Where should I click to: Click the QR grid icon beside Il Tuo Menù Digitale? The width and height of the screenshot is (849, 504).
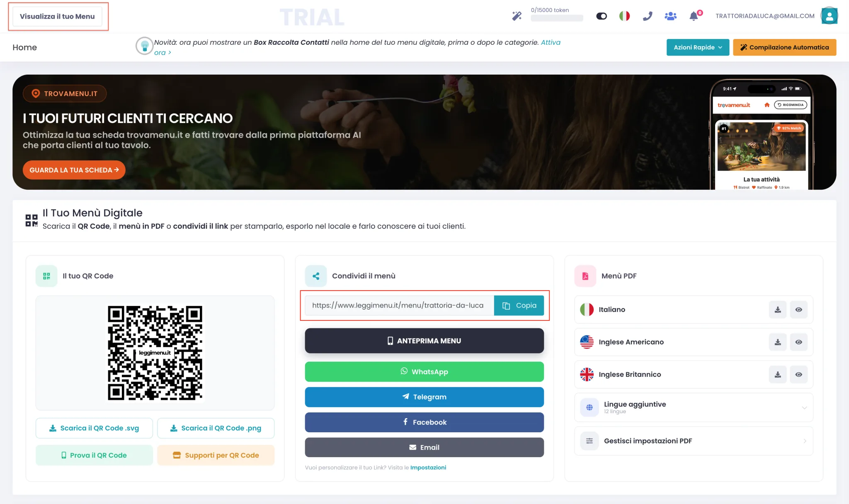pyautogui.click(x=32, y=220)
